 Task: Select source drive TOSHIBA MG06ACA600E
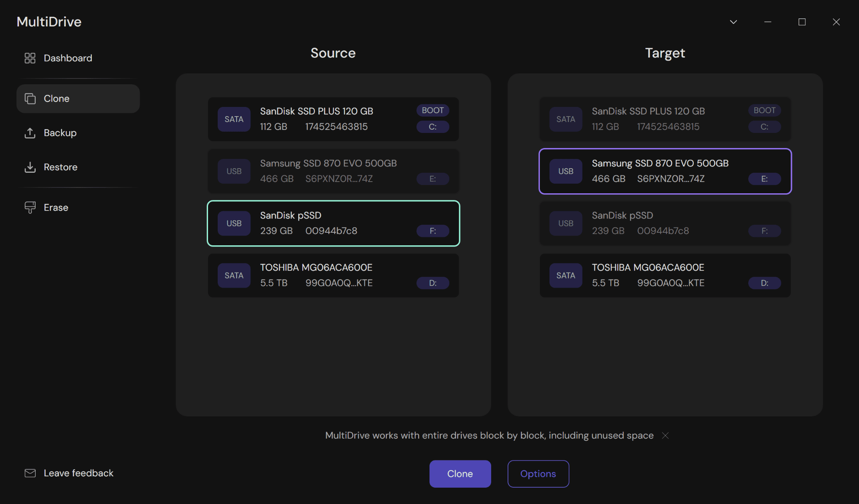click(333, 275)
